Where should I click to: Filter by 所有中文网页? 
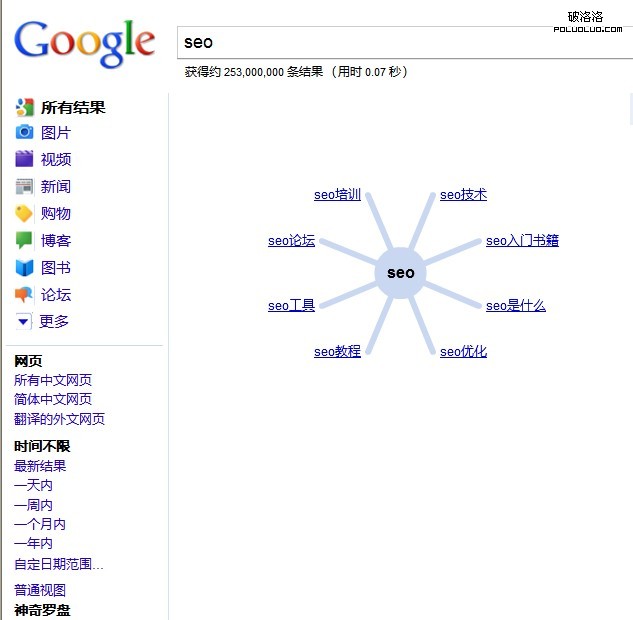pos(53,380)
